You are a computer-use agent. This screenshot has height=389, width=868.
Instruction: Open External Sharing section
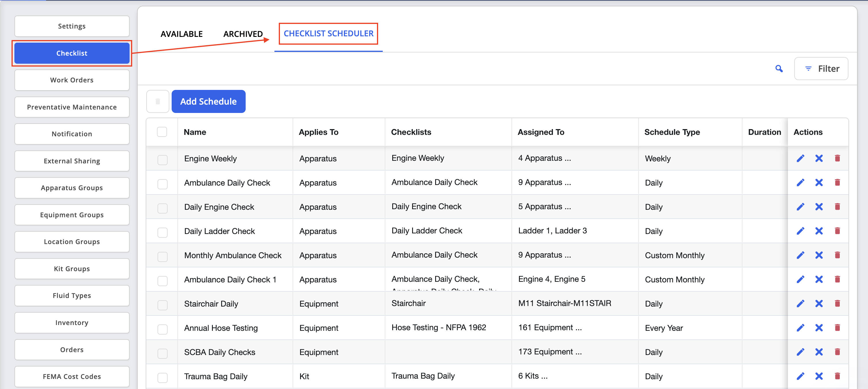[72, 161]
